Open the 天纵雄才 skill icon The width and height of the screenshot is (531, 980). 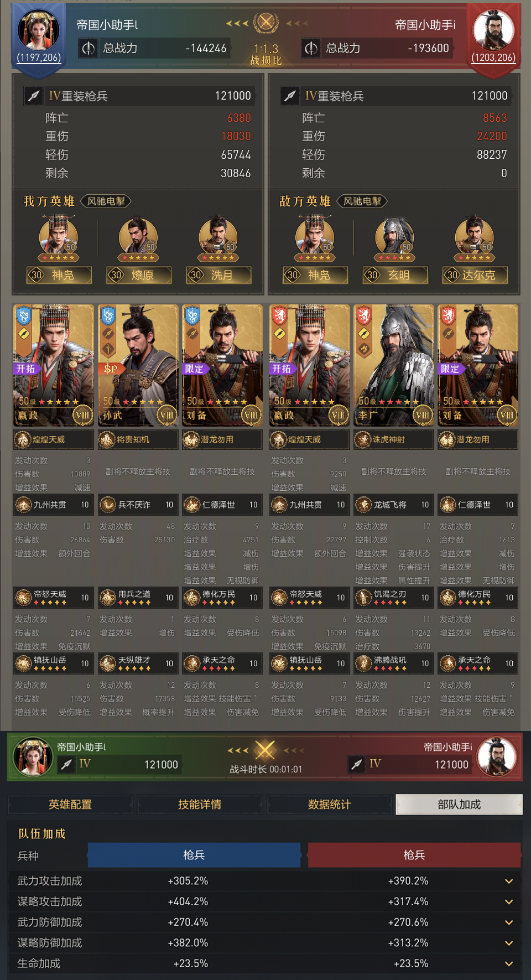pyautogui.click(x=107, y=663)
